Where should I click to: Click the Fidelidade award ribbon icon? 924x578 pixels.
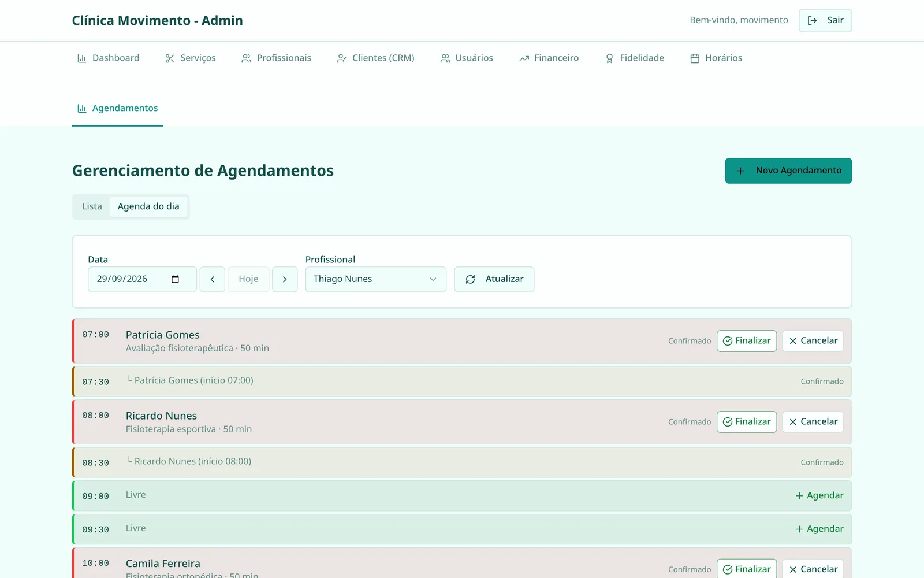(609, 58)
